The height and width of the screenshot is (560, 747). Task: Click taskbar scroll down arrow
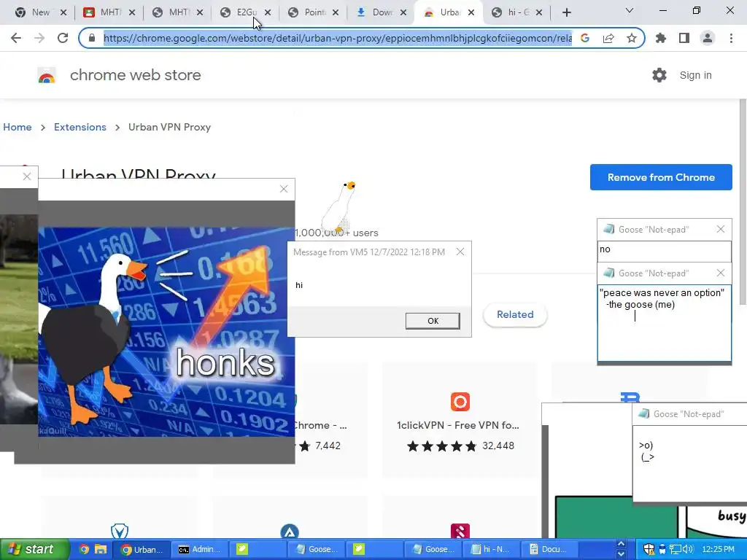pyautogui.click(x=622, y=554)
